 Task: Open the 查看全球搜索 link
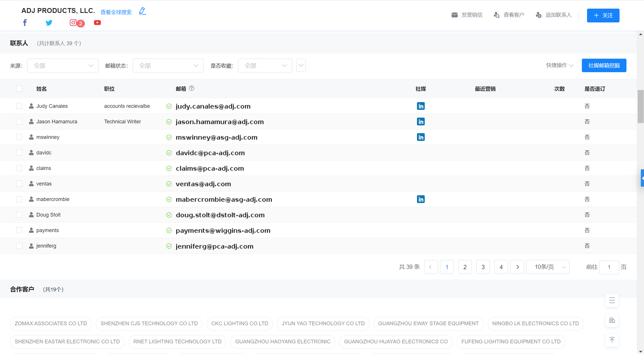click(x=116, y=12)
